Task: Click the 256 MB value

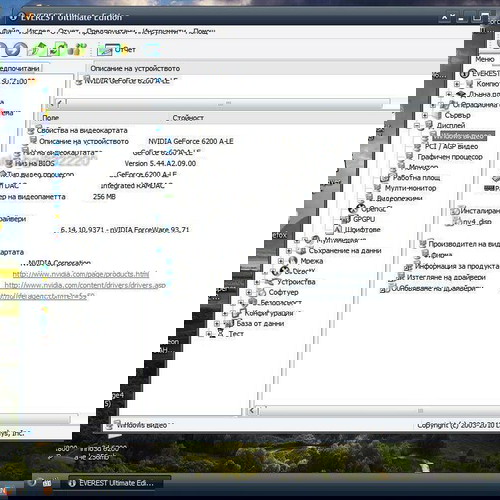Action: (x=104, y=197)
